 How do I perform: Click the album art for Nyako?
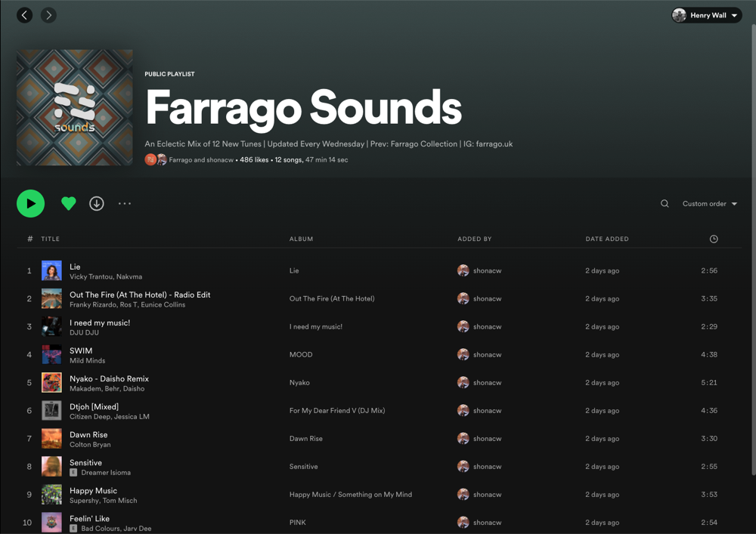pyautogui.click(x=51, y=382)
